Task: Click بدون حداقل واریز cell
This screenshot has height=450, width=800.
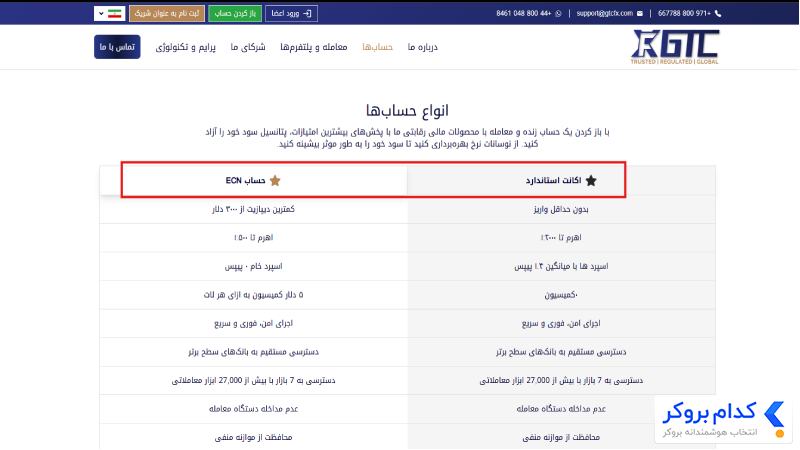Action: pos(561,209)
